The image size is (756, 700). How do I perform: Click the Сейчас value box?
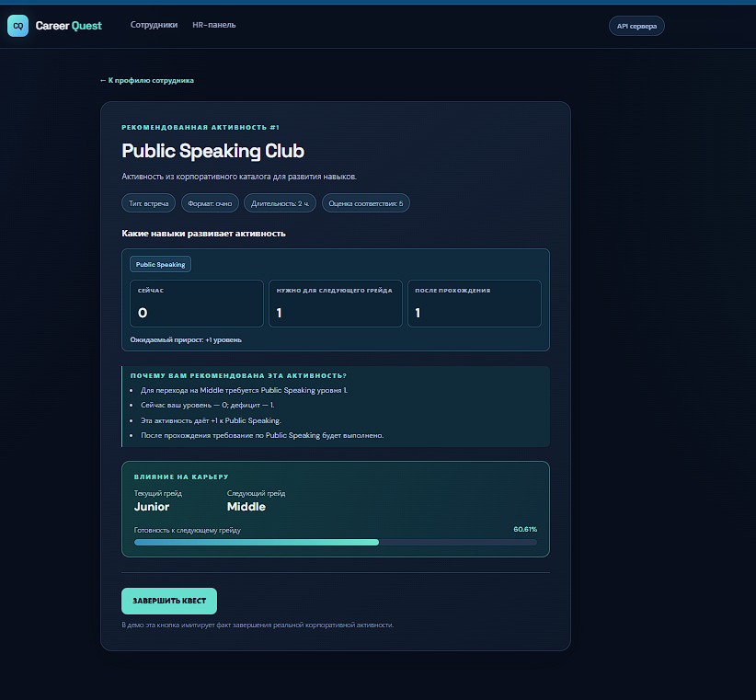197,304
